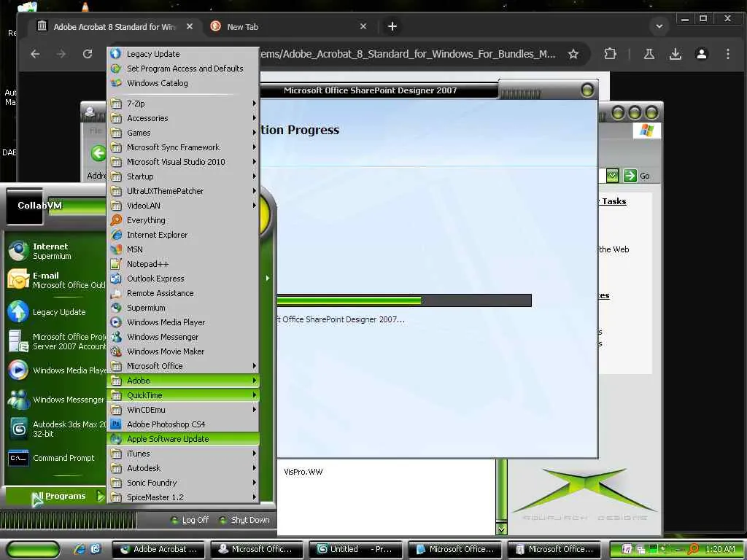747x560 pixels.
Task: Open Legacy Update in programs list
Action: pyautogui.click(x=183, y=54)
